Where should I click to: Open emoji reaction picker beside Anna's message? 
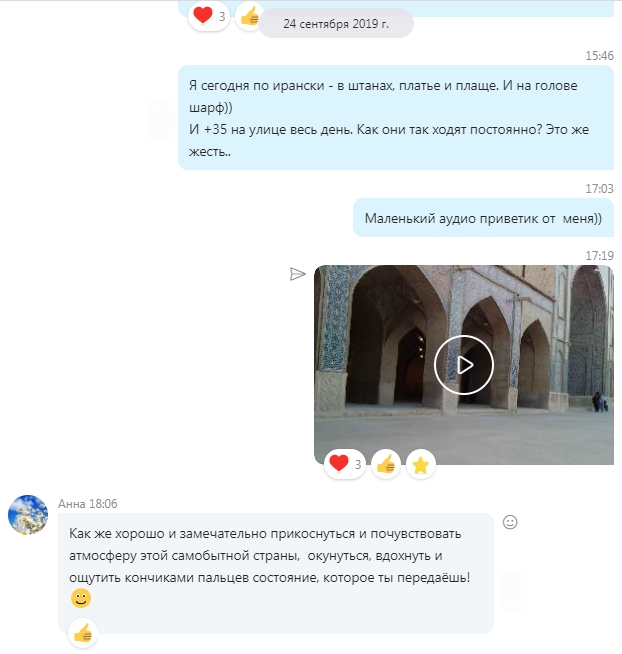click(x=510, y=522)
